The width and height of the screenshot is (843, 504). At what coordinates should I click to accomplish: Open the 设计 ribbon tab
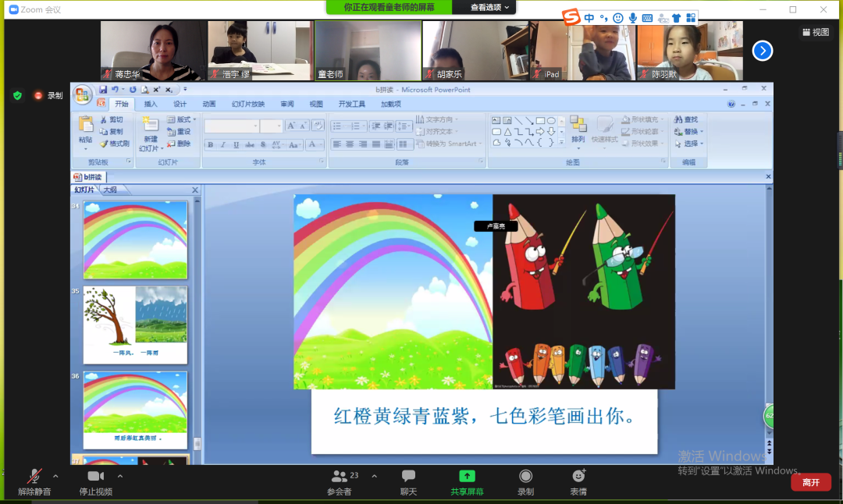(180, 105)
